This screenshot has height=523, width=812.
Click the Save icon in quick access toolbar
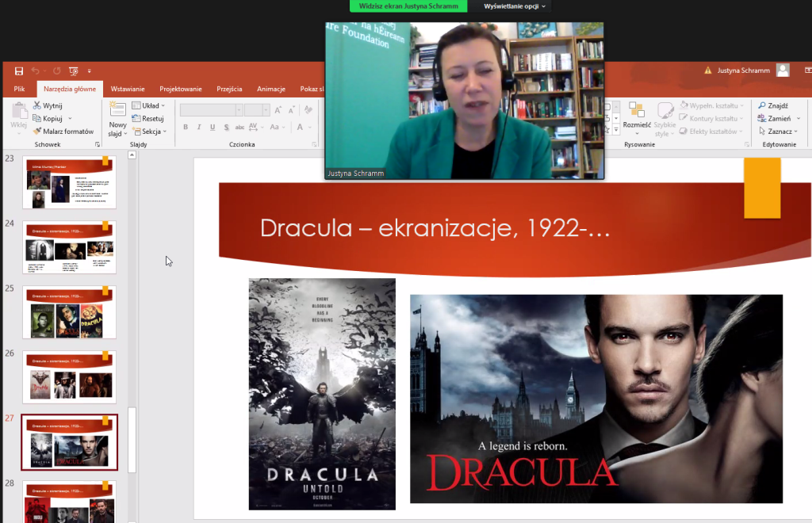click(x=18, y=71)
